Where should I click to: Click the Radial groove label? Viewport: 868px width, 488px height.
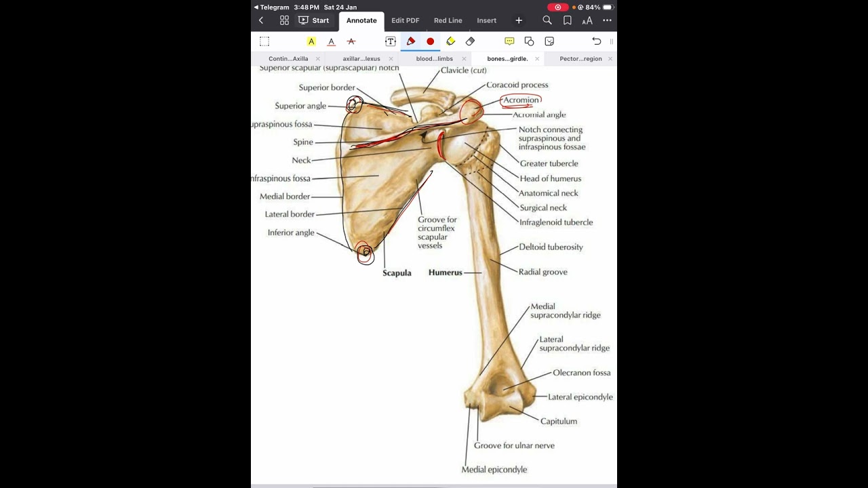coord(542,272)
